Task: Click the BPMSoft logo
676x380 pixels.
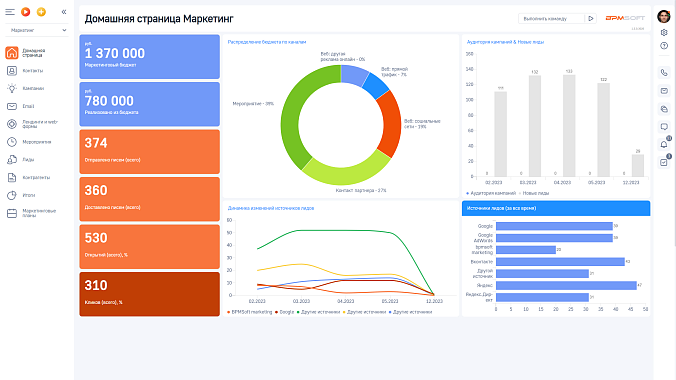Action: coord(625,18)
